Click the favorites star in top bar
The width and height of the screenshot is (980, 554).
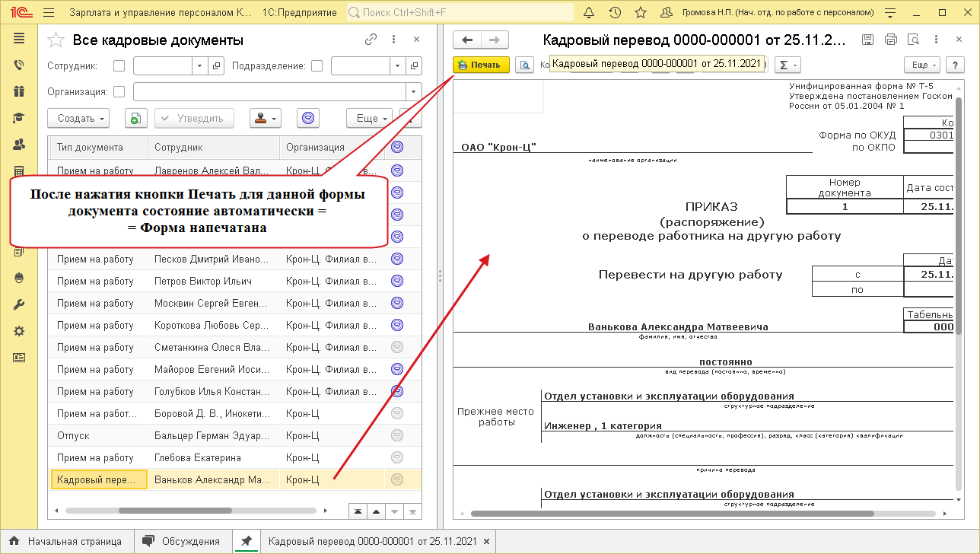click(641, 12)
